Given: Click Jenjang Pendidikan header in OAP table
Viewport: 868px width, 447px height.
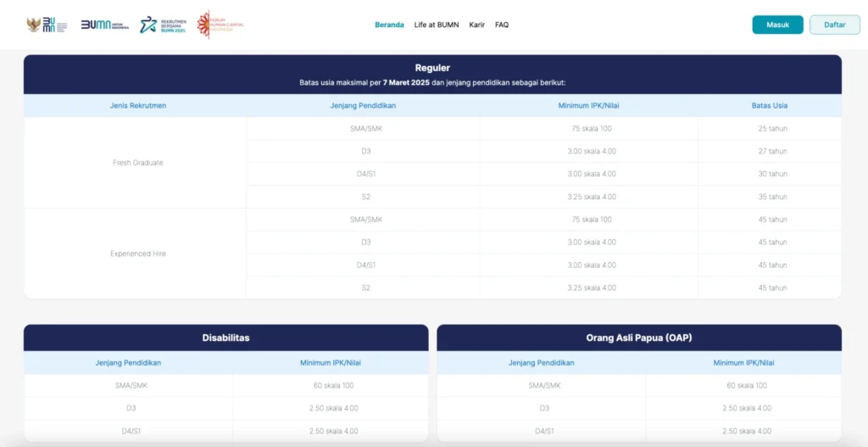Looking at the screenshot, I should coord(542,363).
